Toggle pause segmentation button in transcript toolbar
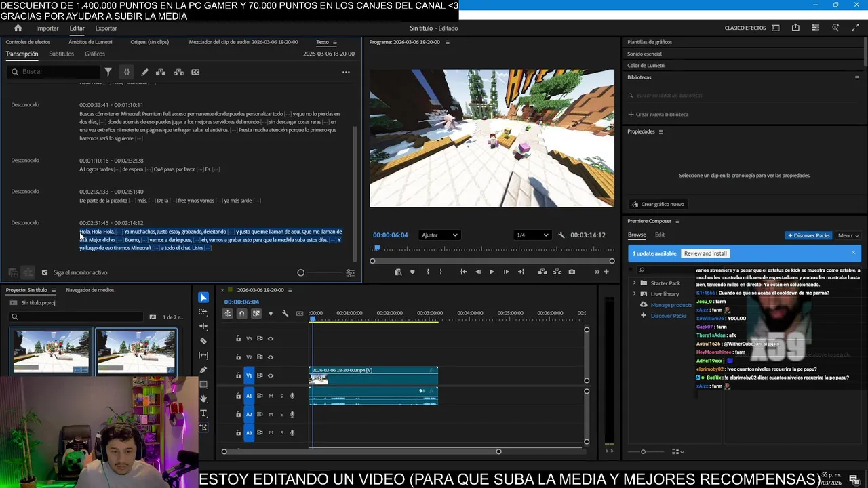The width and height of the screenshot is (868, 488). point(126,72)
